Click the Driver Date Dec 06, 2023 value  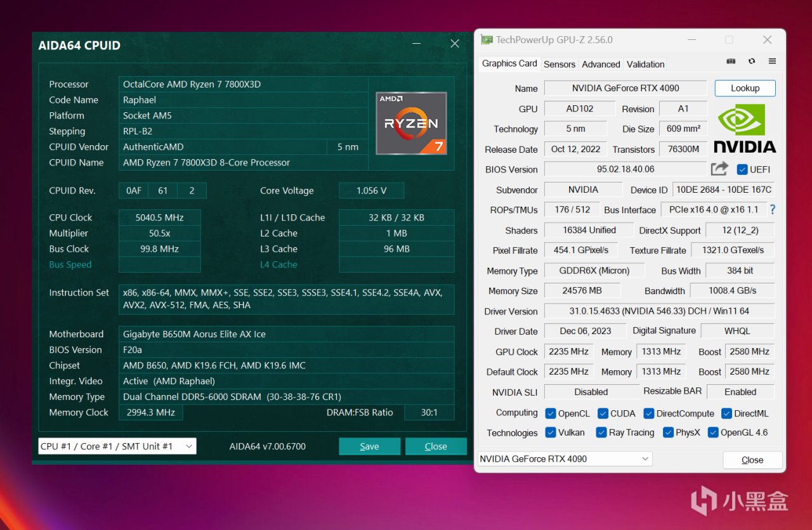586,331
